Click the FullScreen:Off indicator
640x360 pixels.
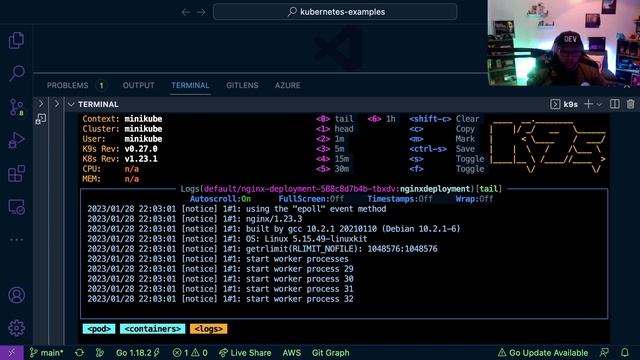click(x=311, y=199)
